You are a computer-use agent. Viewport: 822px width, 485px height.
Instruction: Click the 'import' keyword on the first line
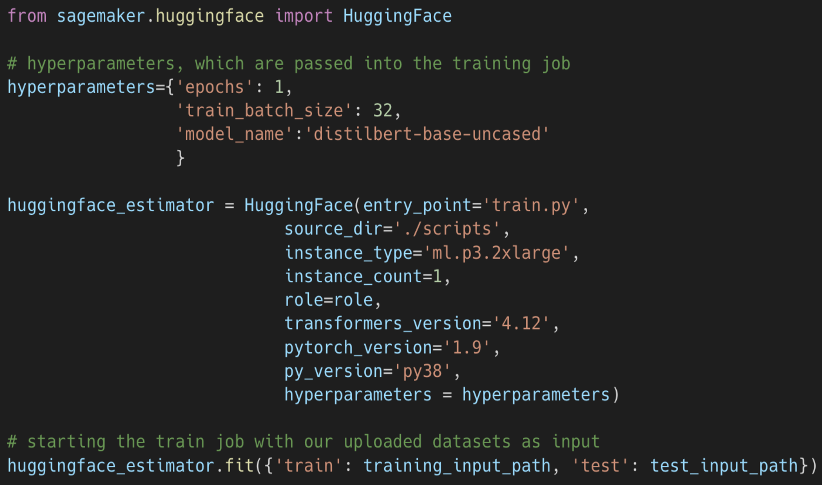pos(304,16)
